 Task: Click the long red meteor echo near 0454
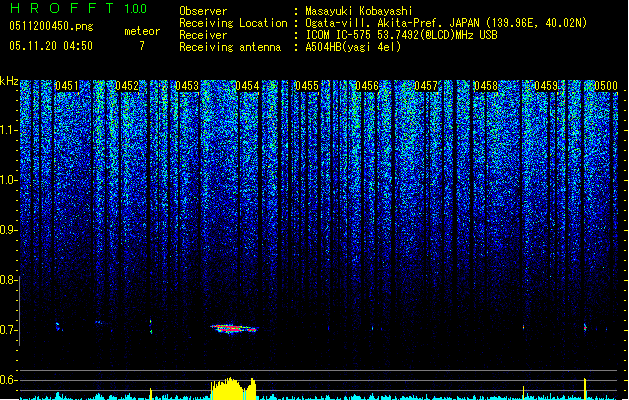click(234, 329)
